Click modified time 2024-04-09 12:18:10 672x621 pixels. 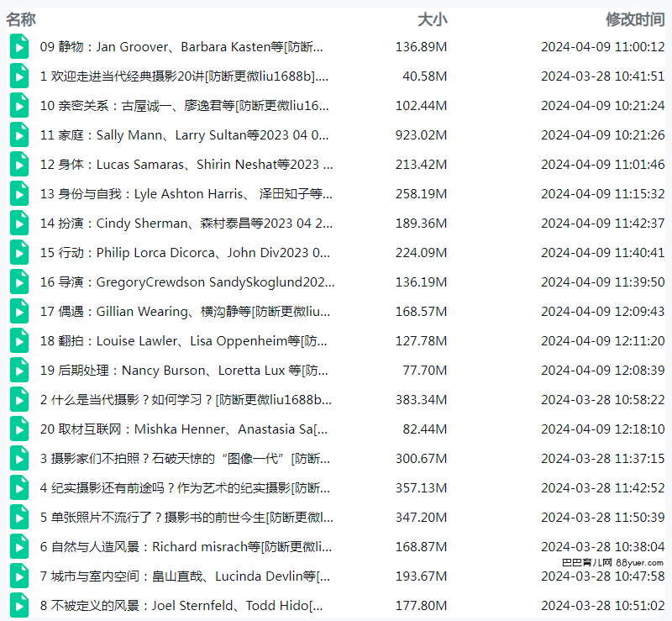(x=603, y=429)
